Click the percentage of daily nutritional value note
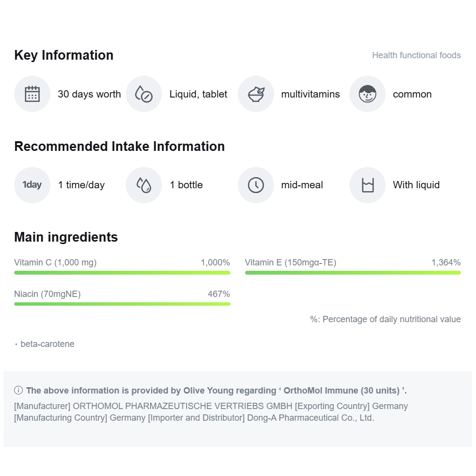The height and width of the screenshot is (476, 476). [x=385, y=319]
